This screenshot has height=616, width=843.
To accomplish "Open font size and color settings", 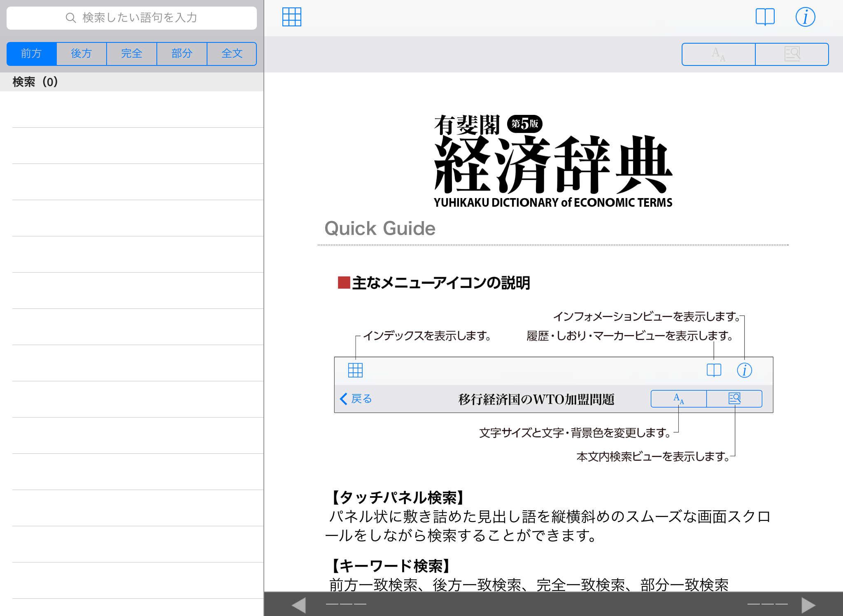I will [x=718, y=54].
